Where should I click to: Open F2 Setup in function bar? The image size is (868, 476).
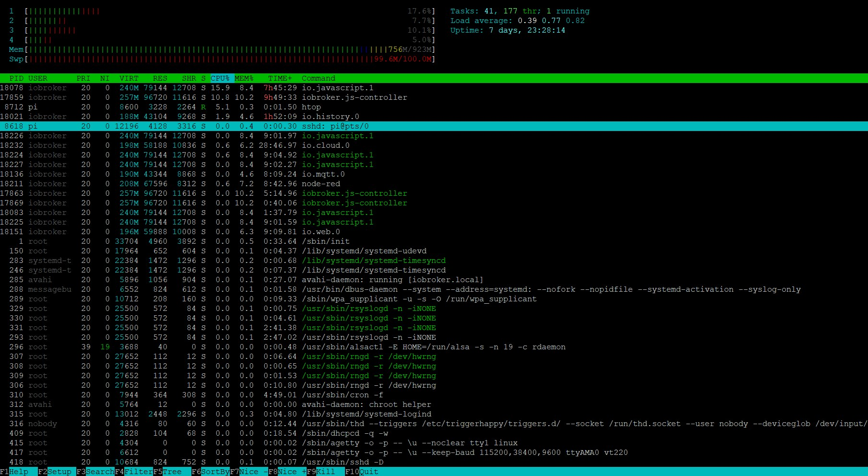pos(57,472)
